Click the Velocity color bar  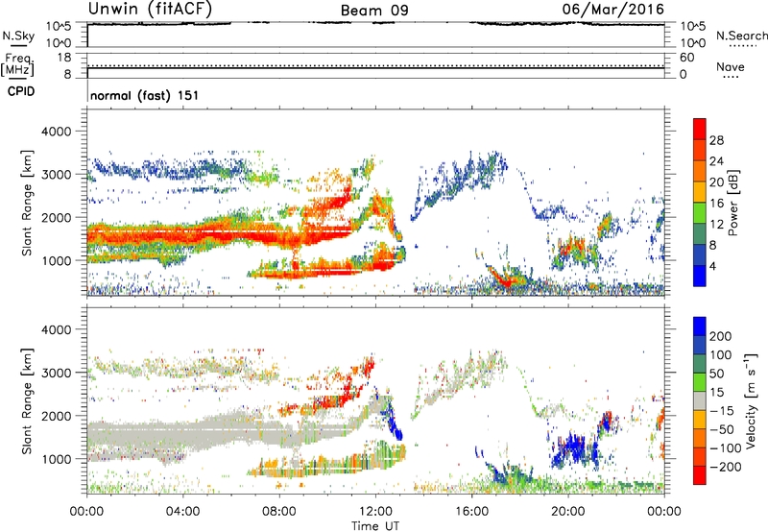click(700, 400)
